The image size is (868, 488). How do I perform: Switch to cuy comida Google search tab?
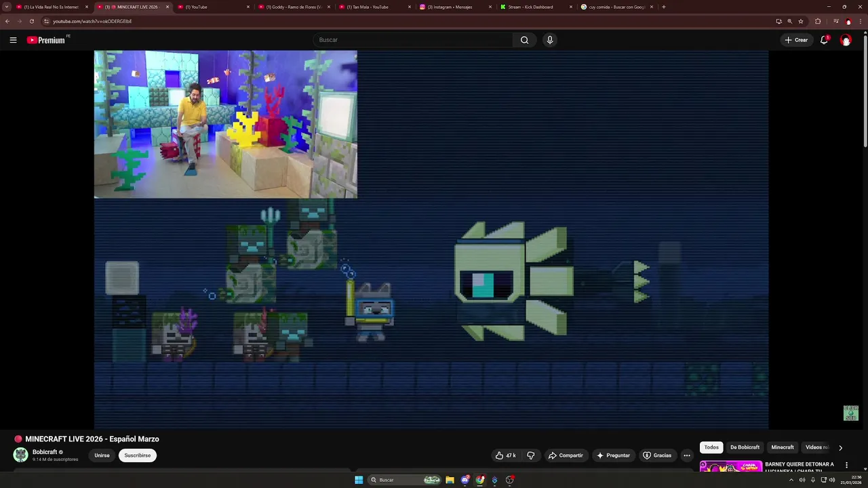pyautogui.click(x=616, y=7)
